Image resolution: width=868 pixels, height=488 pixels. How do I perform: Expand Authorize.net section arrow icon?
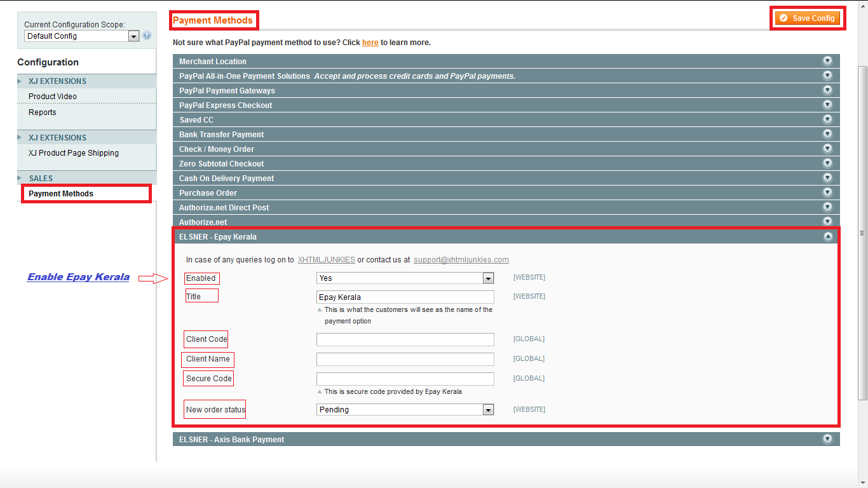[x=827, y=221]
